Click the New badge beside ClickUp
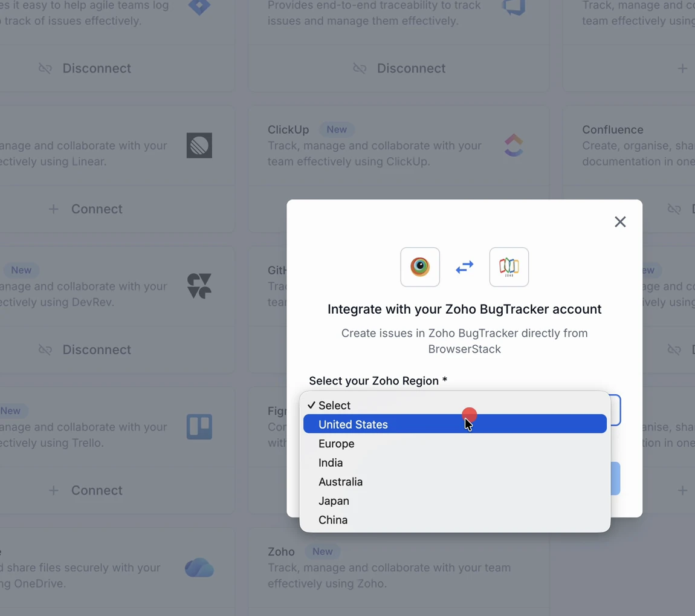Viewport: 695px width, 616px height. pyautogui.click(x=337, y=129)
